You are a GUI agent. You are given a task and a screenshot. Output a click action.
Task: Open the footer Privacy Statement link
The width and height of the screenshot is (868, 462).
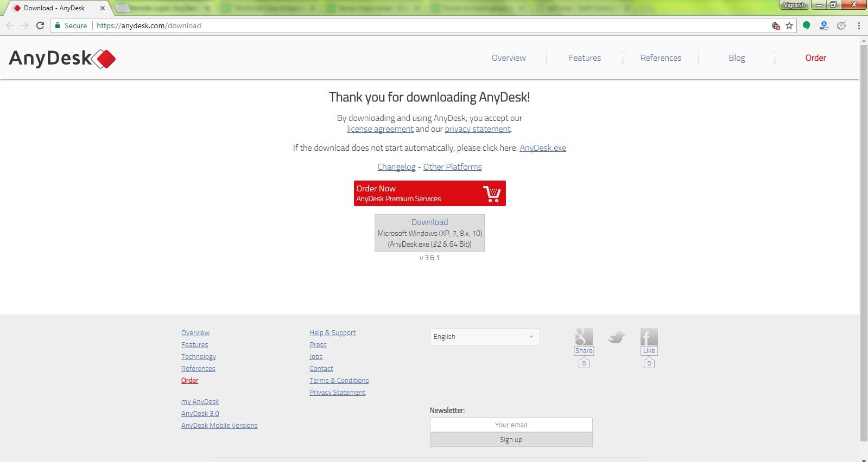338,393
